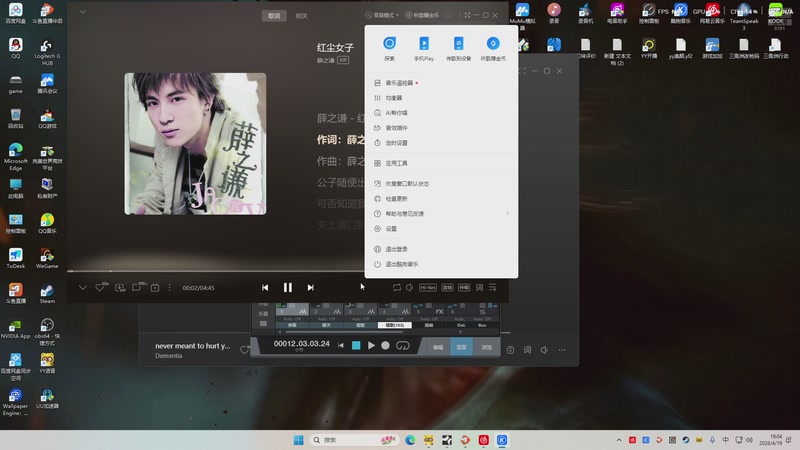Toggle the Hi-Res quality button
Screen dimensions: 800x450
pos(428,288)
